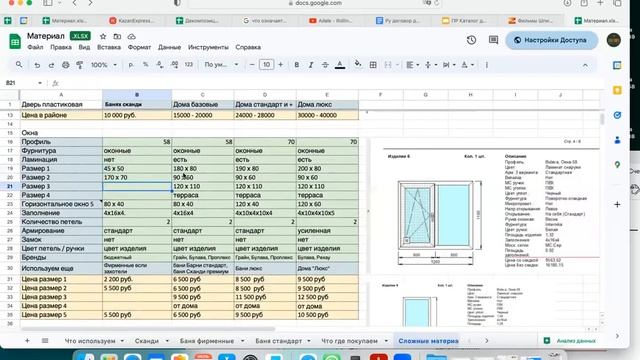
Task: Open the Keep side panel icon
Action: click(617, 90)
